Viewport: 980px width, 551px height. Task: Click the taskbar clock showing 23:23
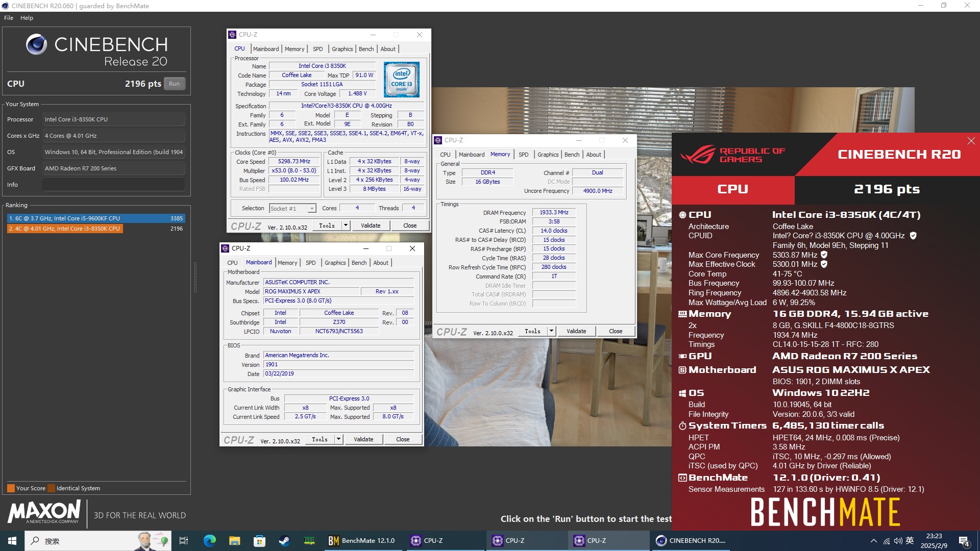(x=934, y=541)
